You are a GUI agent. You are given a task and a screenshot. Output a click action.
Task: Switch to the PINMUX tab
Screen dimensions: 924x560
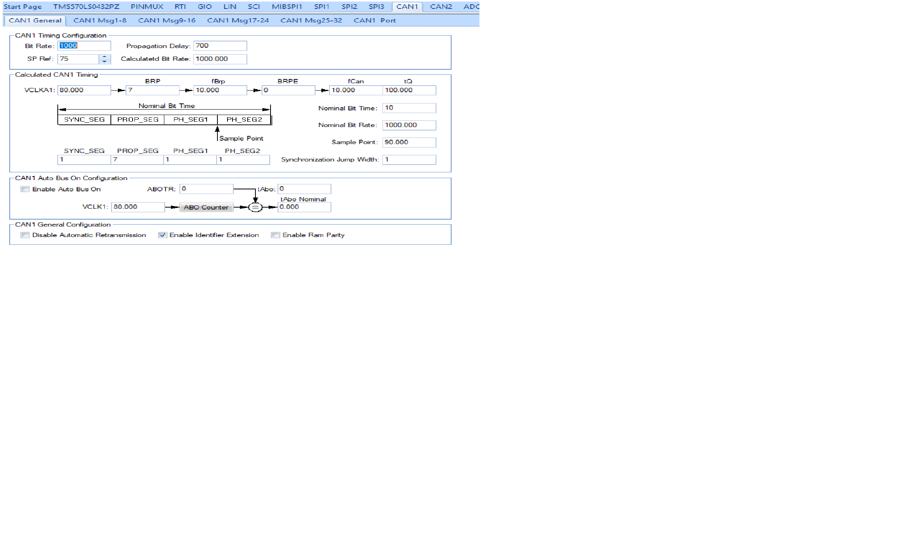click(x=147, y=7)
